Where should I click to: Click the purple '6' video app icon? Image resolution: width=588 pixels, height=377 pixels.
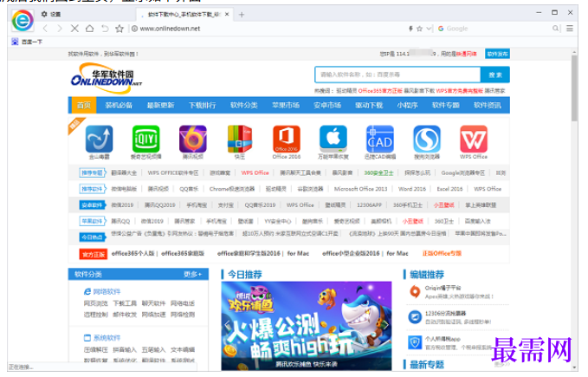click(x=193, y=139)
